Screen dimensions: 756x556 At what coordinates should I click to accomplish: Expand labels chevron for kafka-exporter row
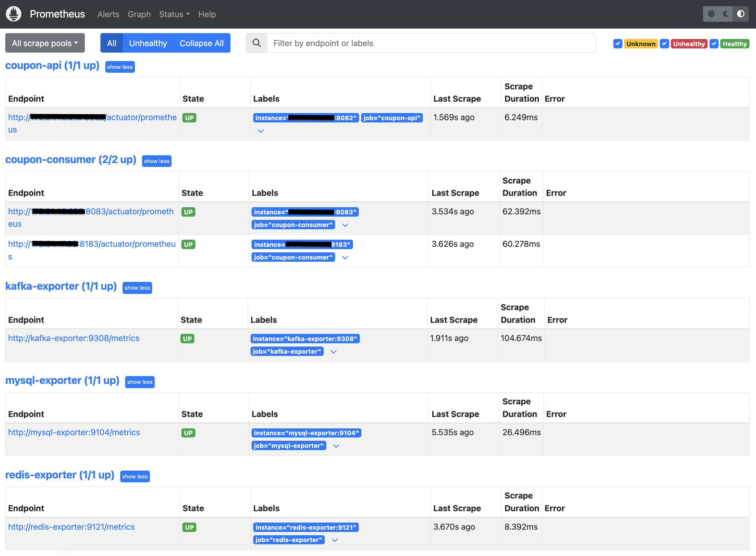pos(333,352)
